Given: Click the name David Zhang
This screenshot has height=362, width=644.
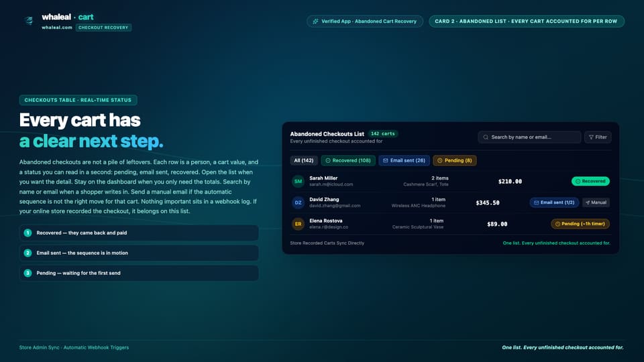Looking at the screenshot, I should click(324, 200).
